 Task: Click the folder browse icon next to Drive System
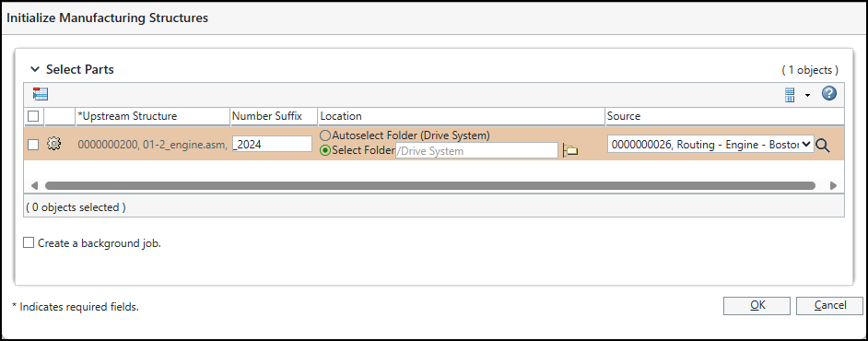coord(570,150)
